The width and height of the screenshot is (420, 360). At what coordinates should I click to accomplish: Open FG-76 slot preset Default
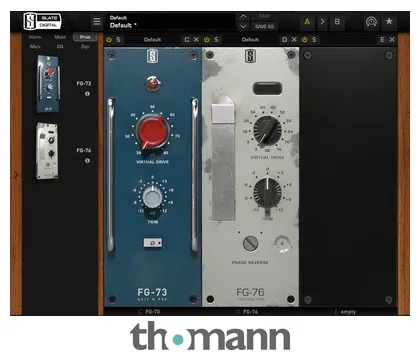(x=250, y=40)
